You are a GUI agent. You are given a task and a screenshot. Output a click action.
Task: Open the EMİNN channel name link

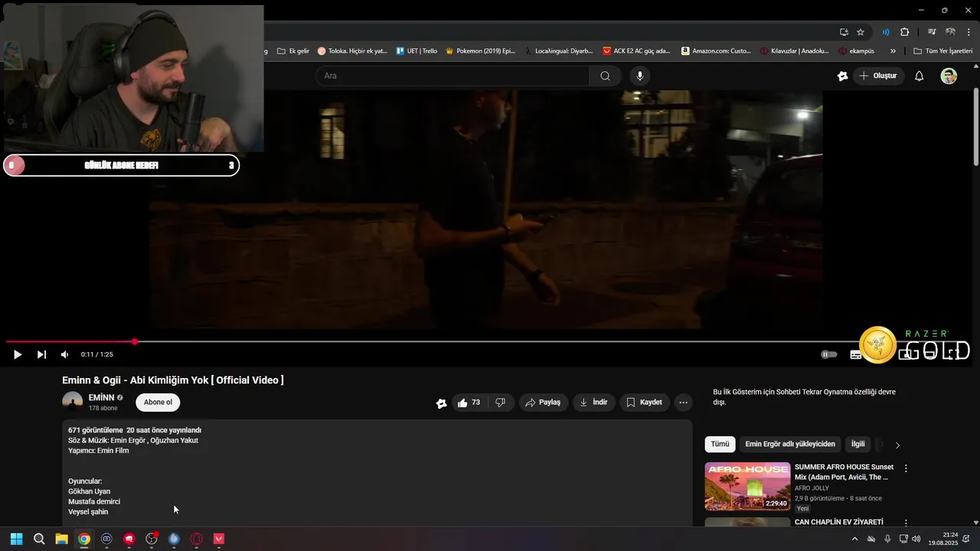pyautogui.click(x=101, y=398)
